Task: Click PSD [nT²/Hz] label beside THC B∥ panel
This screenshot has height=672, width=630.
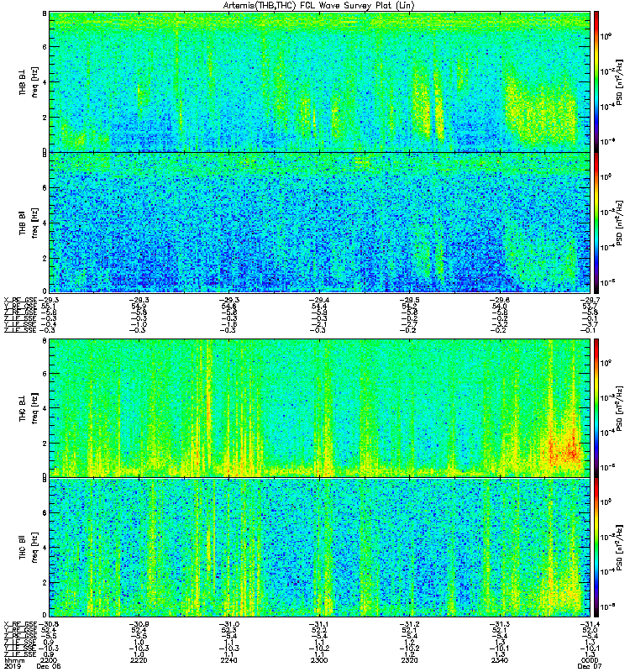Action: [619, 548]
